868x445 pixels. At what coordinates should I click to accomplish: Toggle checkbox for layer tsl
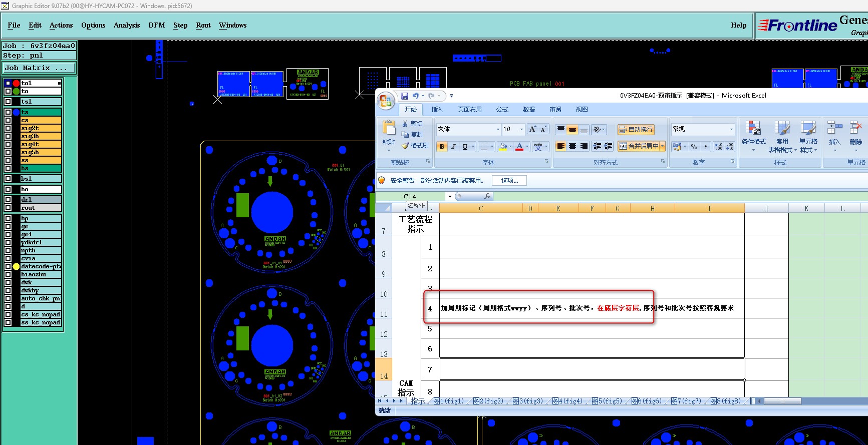pos(8,102)
